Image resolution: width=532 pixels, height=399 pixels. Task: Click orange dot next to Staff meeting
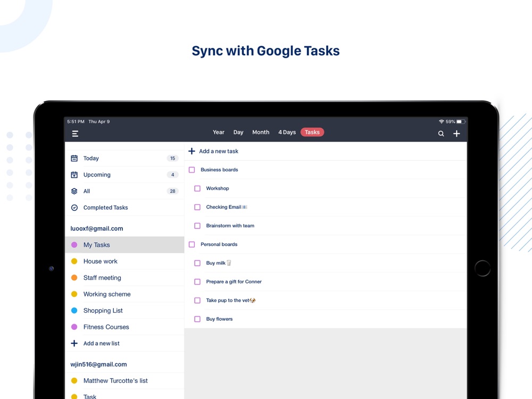point(74,278)
